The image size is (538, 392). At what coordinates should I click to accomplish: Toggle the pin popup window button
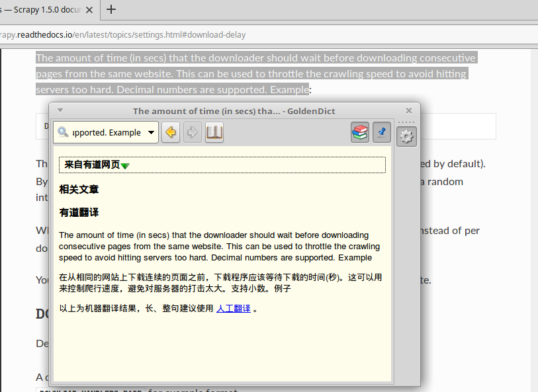pyautogui.click(x=382, y=132)
